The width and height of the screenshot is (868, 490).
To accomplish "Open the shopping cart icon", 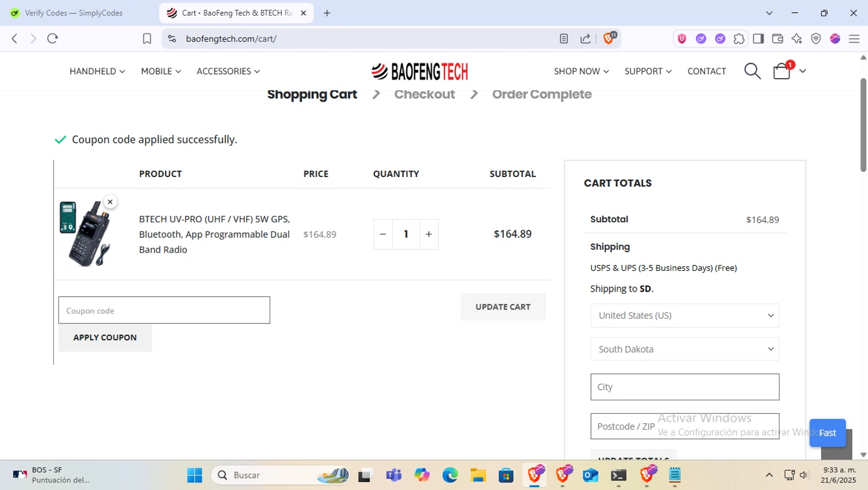I will coord(782,71).
